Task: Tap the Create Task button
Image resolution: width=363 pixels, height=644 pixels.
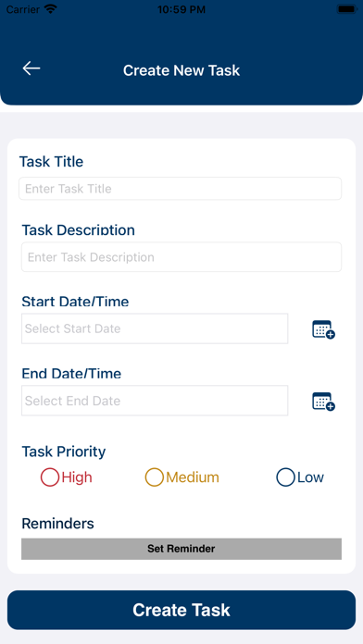Action: (181, 610)
